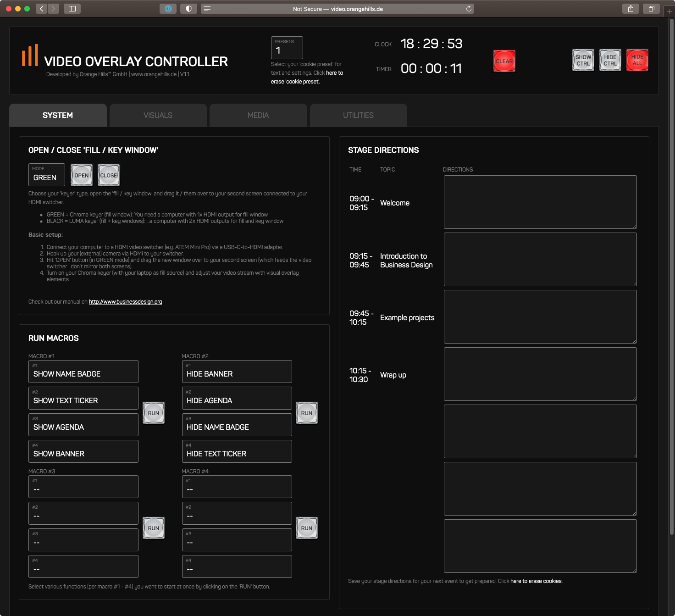The width and height of the screenshot is (675, 616).
Task: Run MACRO #2 with the RUN button
Action: (306, 413)
